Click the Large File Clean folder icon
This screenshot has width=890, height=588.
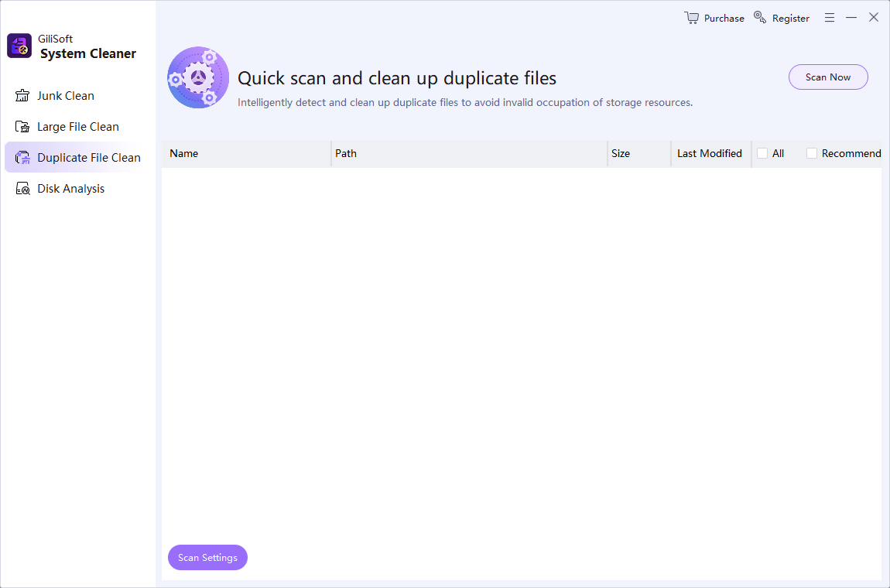point(22,127)
